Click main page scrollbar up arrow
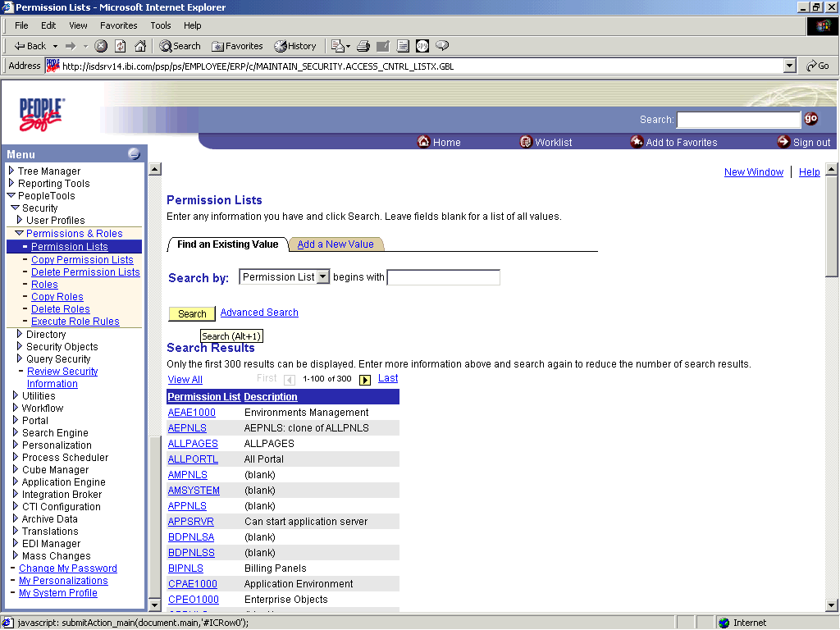 pos(832,170)
